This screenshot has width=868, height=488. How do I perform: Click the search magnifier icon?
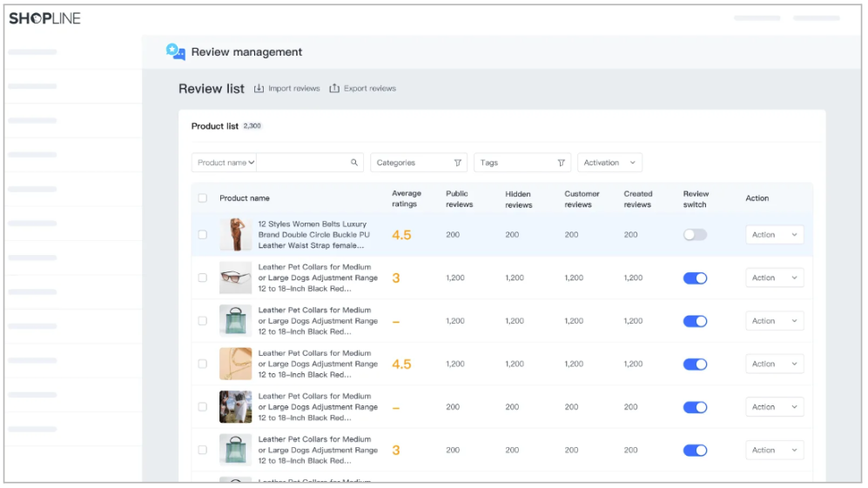[354, 163]
